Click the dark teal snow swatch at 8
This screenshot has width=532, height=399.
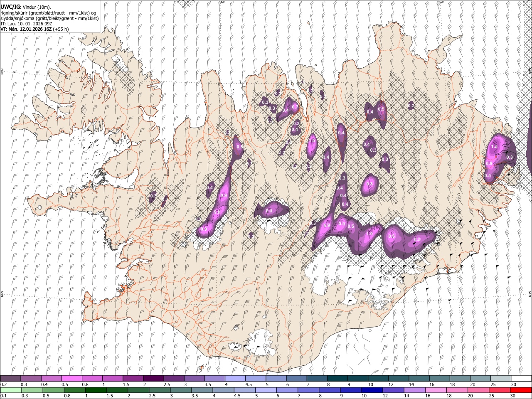coord(337,379)
